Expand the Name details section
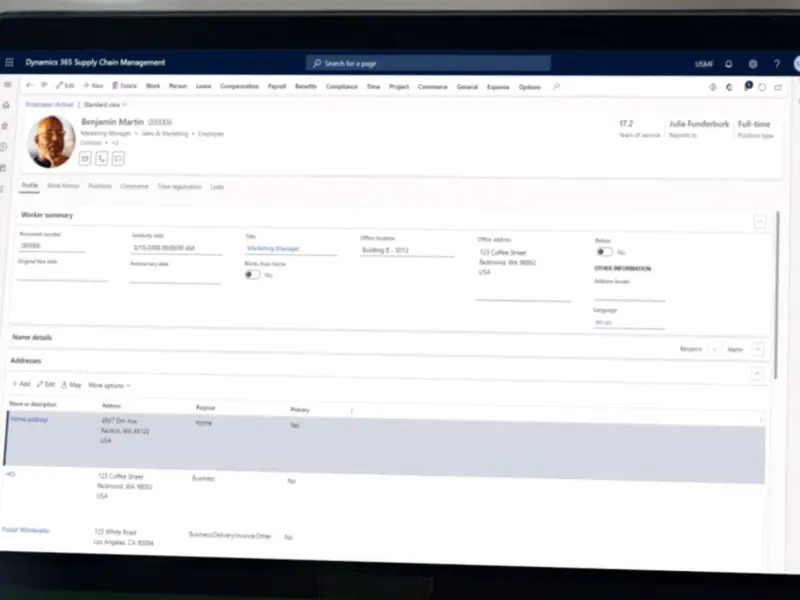Screen dimensions: 800x600 click(758, 349)
